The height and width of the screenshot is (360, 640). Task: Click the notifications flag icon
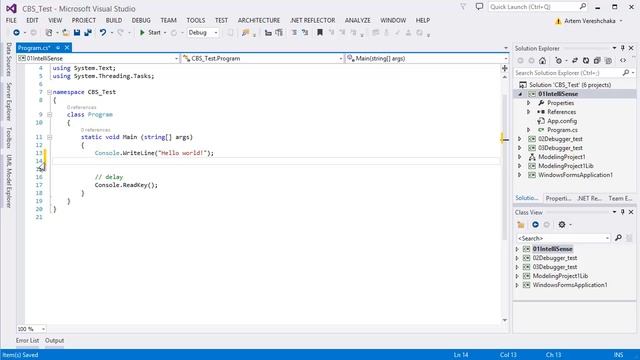pos(463,7)
